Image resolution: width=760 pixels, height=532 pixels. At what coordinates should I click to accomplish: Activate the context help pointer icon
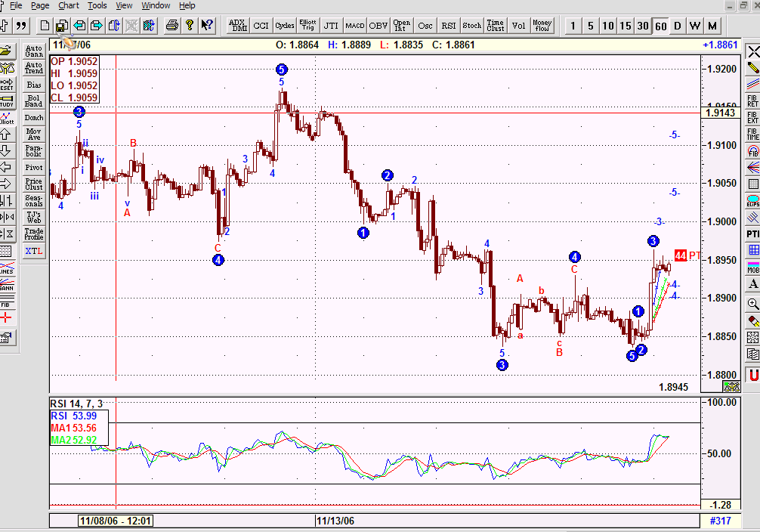coord(207,26)
